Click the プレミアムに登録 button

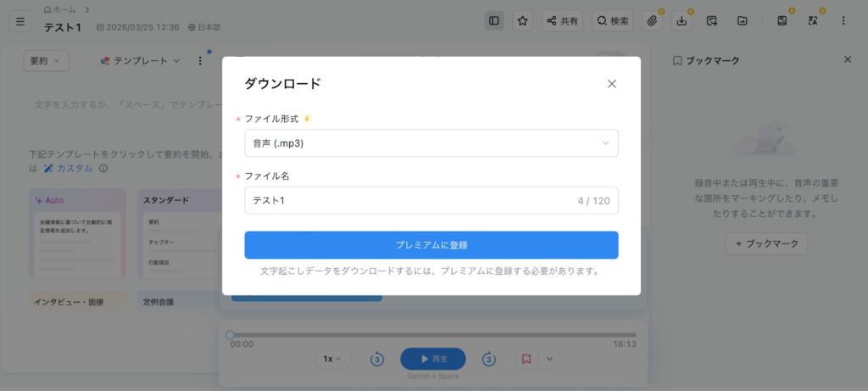point(431,245)
